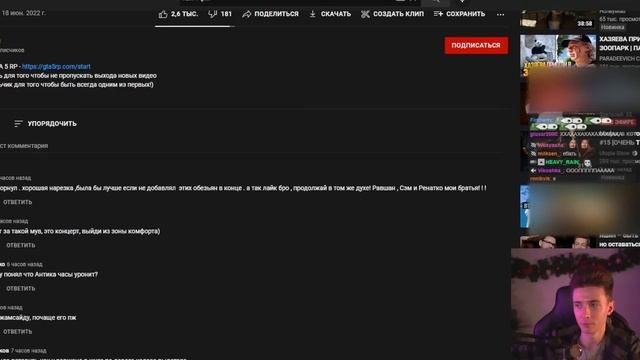This screenshot has height=360, width=640.
Task: Open the #15 ОЧЕНЬ recommended video title
Action: (619, 142)
